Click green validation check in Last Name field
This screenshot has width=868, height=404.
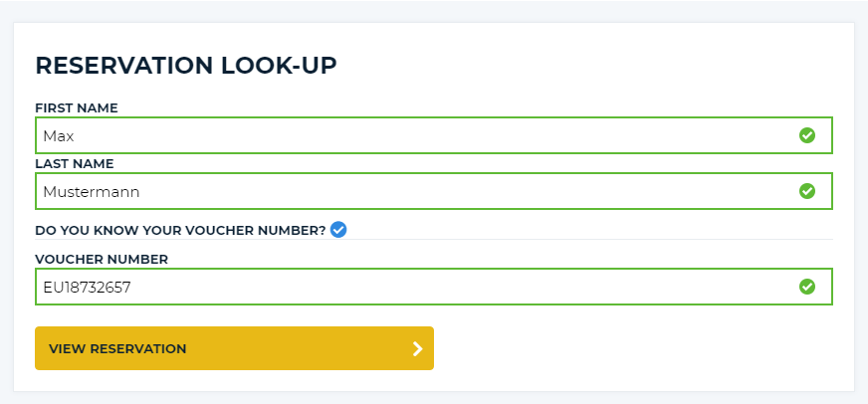coord(807,191)
